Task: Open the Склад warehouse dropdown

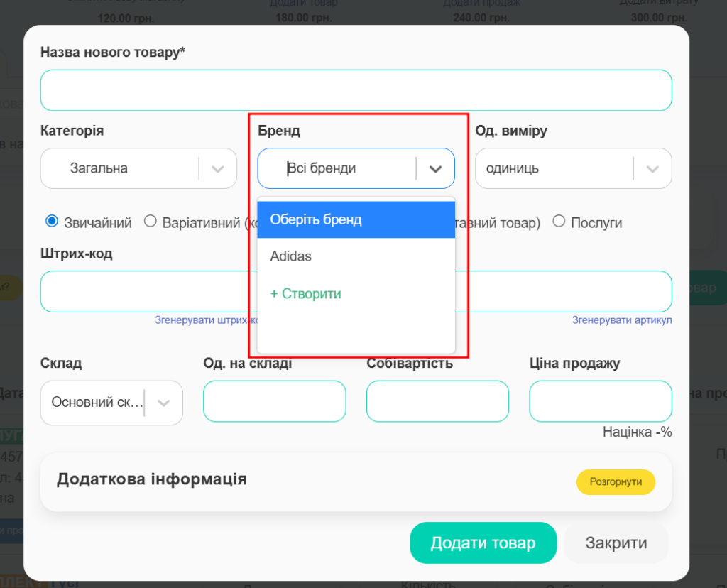Action: [x=96, y=403]
